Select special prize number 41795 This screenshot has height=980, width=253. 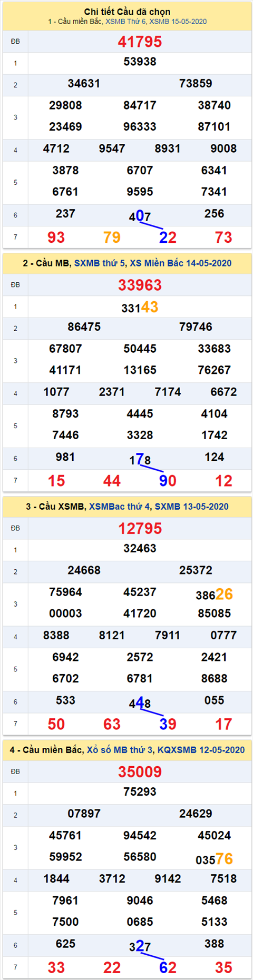pos(140,42)
